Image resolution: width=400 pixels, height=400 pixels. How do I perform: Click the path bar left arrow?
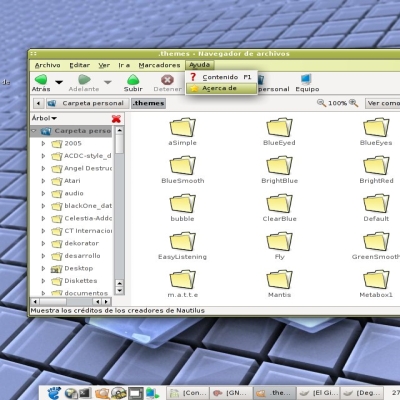(38, 103)
